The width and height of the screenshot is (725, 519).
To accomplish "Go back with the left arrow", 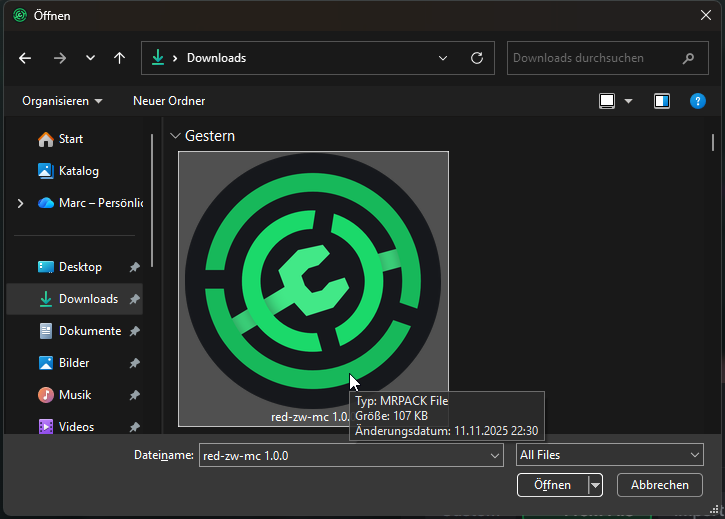I will (25, 58).
